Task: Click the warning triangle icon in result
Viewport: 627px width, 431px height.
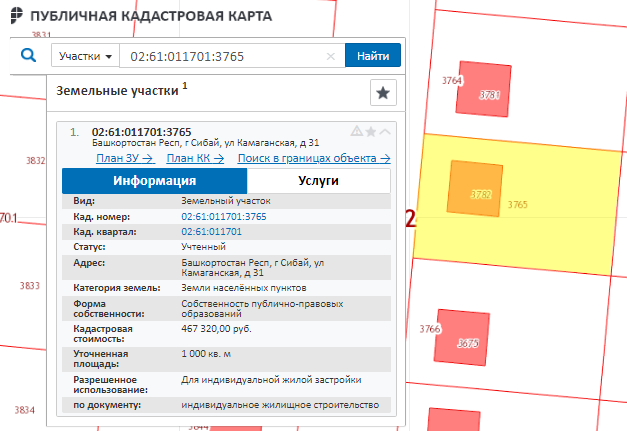Action: pyautogui.click(x=356, y=131)
